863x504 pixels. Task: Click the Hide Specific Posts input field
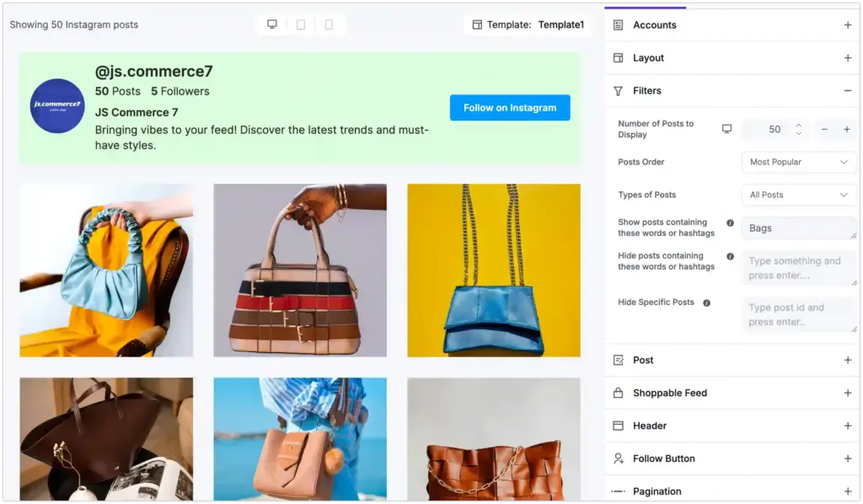pyautogui.click(x=798, y=315)
